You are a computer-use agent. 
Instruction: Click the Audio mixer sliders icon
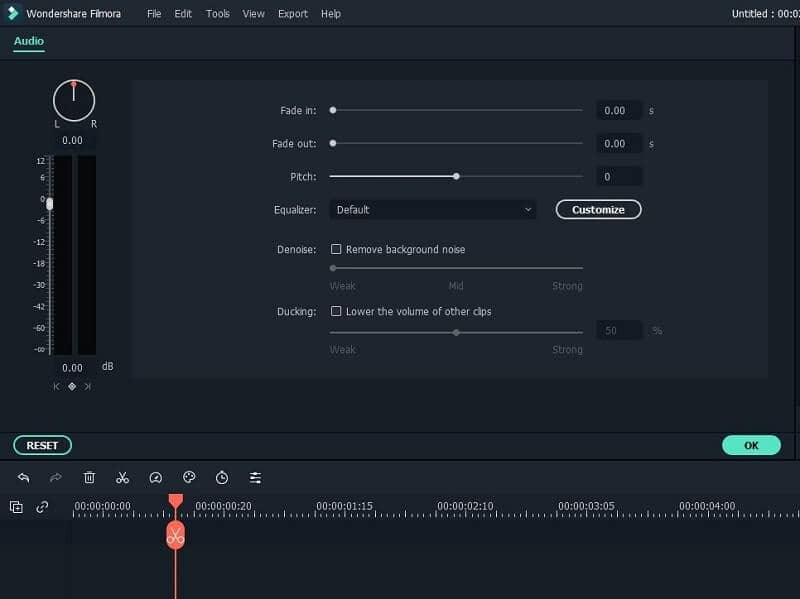(x=255, y=478)
